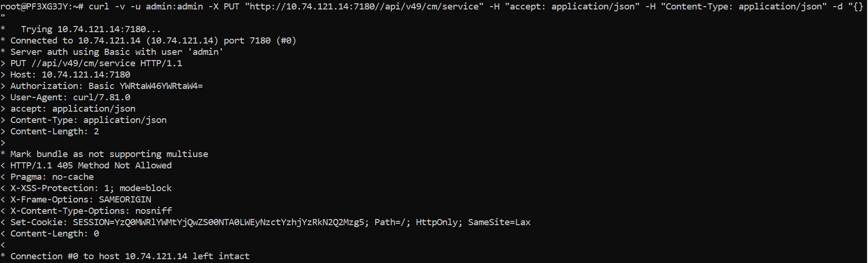The image size is (868, 263).
Task: Click the SESSION cookie value in Set-Cookie
Action: (x=220, y=222)
